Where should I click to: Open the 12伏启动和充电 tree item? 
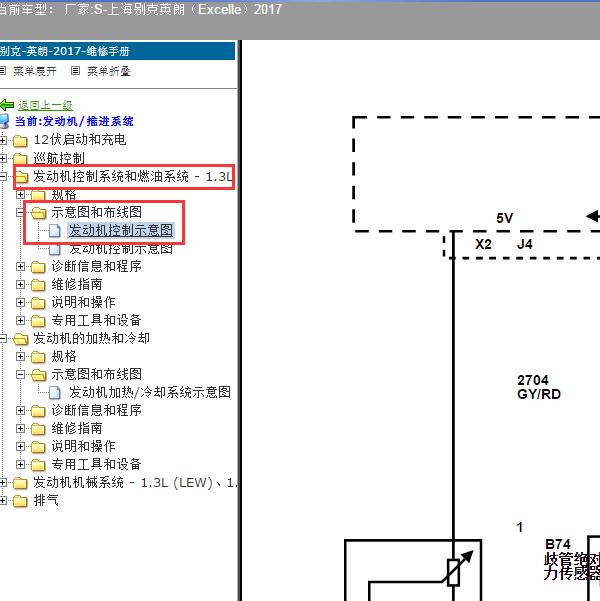click(x=80, y=140)
